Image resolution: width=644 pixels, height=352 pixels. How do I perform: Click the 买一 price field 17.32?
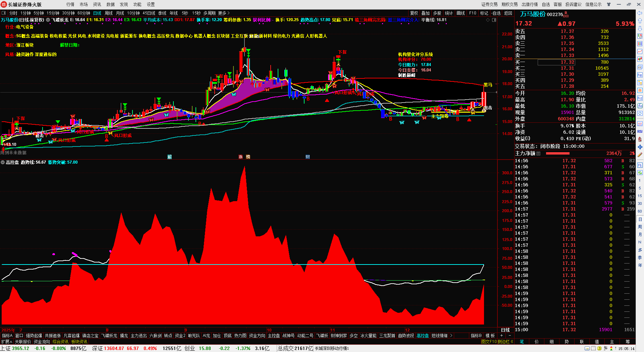click(556, 62)
